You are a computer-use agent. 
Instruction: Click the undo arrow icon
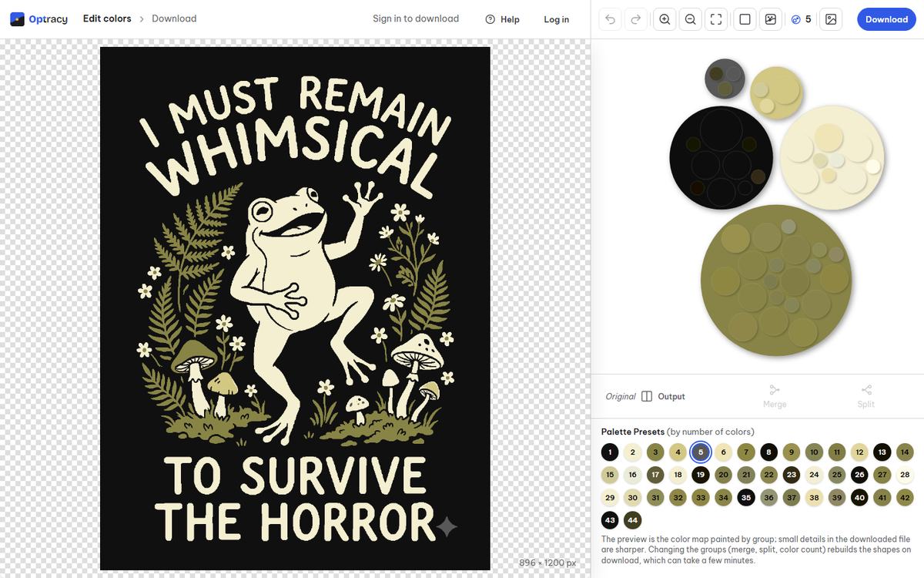click(x=610, y=19)
